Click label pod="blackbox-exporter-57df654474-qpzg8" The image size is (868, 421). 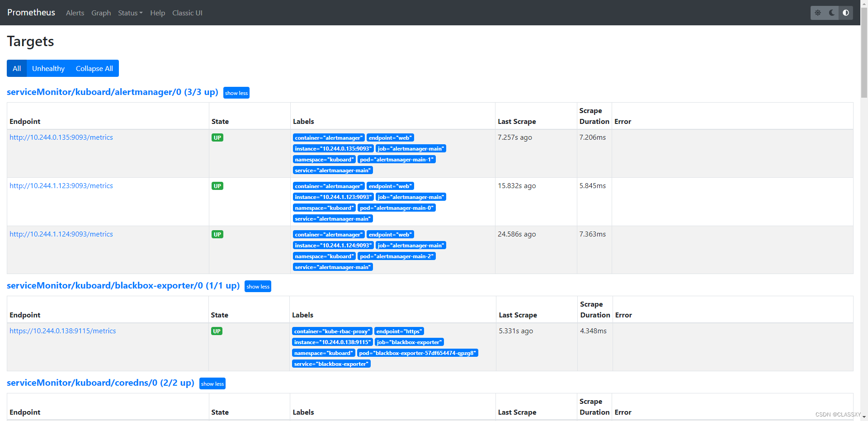(417, 353)
